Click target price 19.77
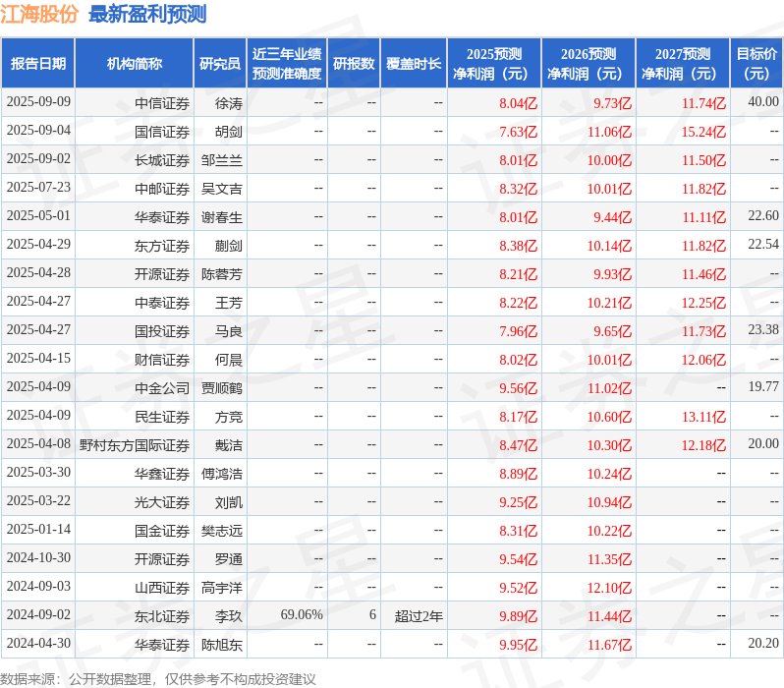 coord(763,387)
